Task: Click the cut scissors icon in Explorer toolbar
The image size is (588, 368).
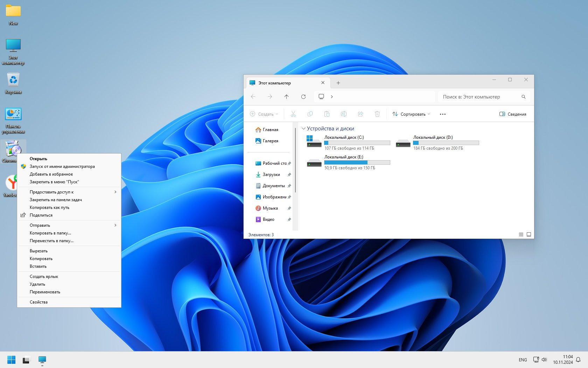Action: pos(293,114)
